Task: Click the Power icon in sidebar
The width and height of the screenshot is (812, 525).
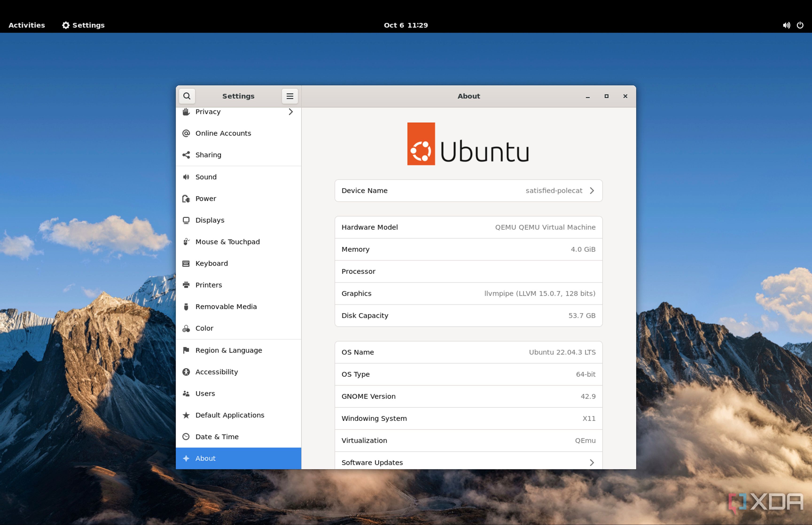Action: click(x=186, y=198)
